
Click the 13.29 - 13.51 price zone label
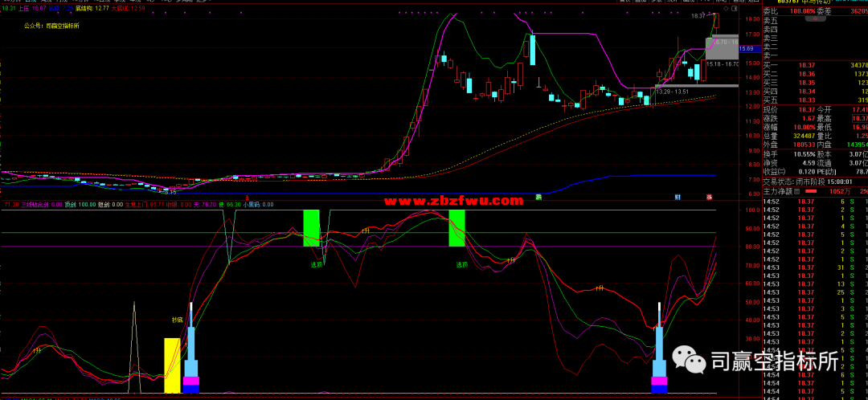pos(672,92)
